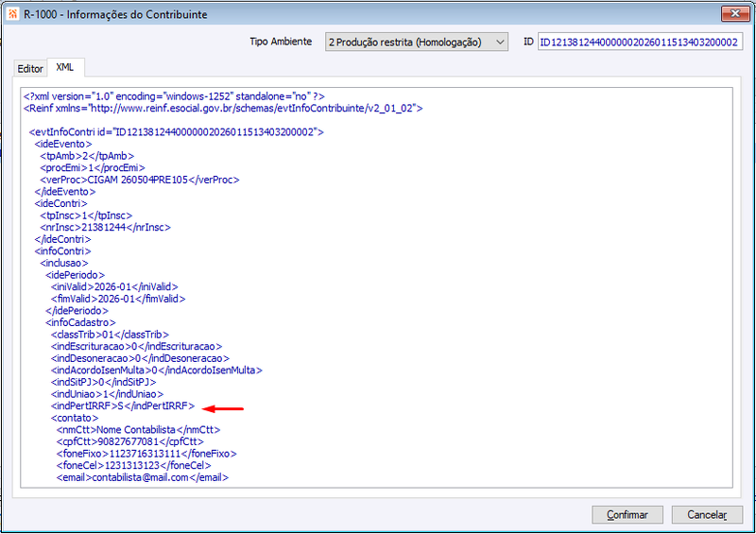Image resolution: width=756 pixels, height=534 pixels.
Task: Click the XML version declaration line
Action: tap(174, 96)
